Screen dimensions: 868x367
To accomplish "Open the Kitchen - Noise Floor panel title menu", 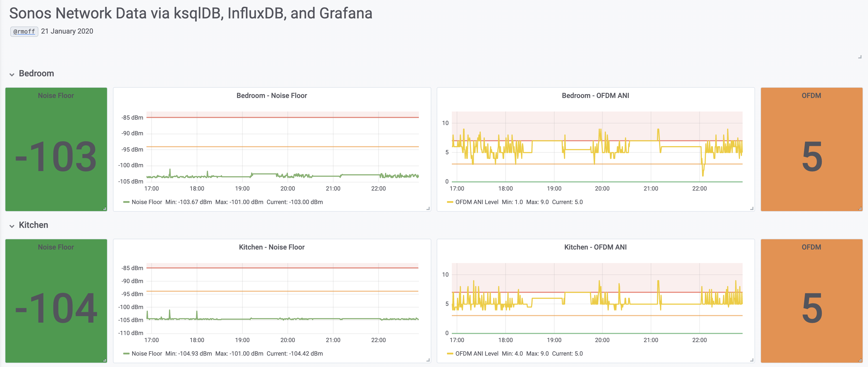I will [272, 247].
